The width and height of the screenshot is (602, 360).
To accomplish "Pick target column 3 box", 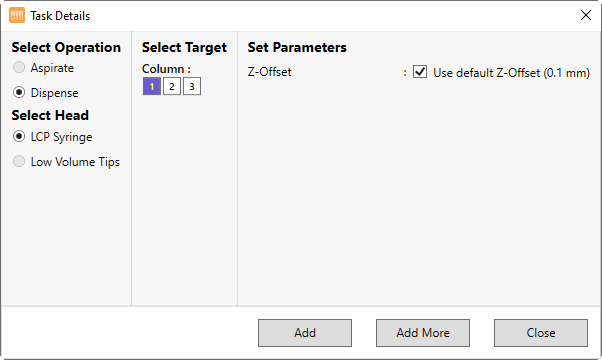I will click(x=192, y=86).
